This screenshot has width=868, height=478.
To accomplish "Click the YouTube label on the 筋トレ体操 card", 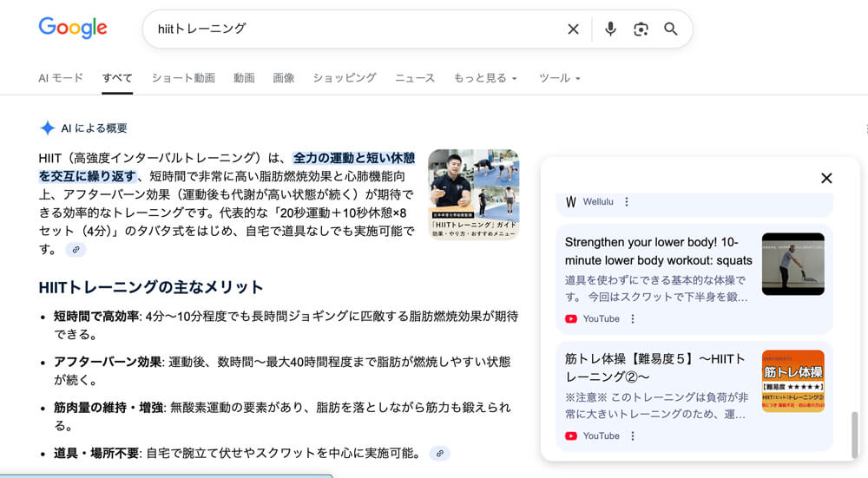I will (602, 436).
